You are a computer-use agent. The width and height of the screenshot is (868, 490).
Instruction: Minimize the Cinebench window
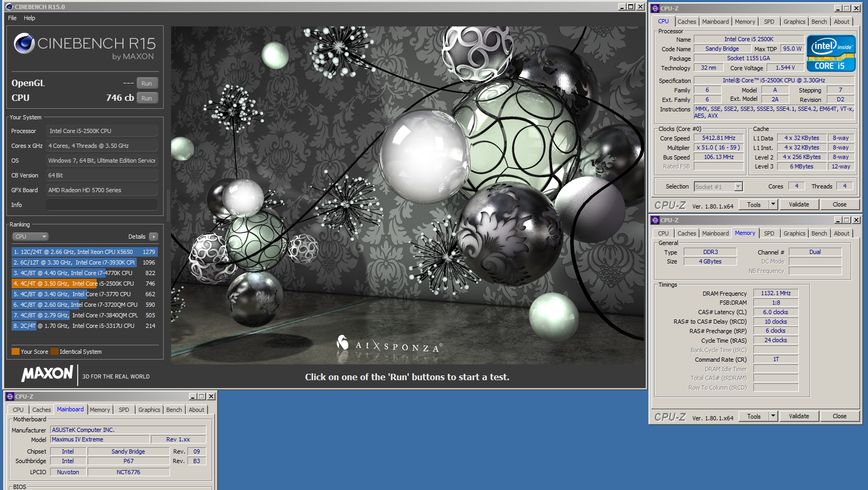(x=622, y=7)
